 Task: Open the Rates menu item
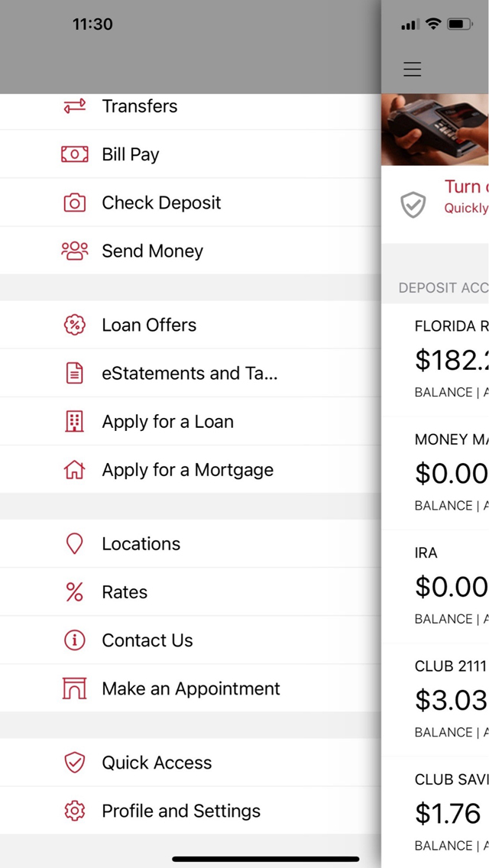(x=190, y=591)
